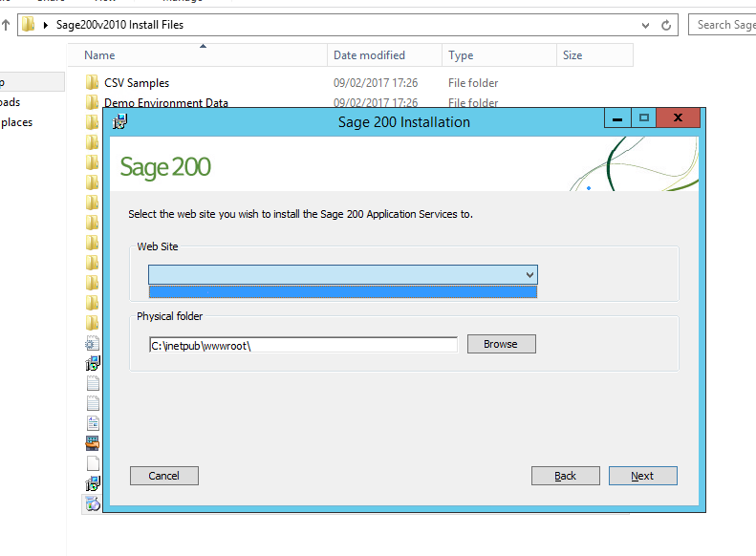Go up one folder level in Explorer
The width and height of the screenshot is (756, 556).
click(x=6, y=25)
